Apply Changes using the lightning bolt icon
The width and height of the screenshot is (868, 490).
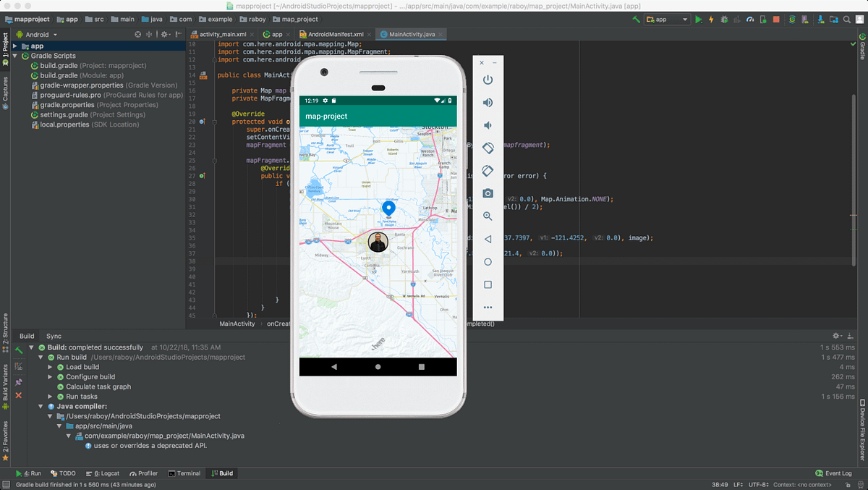tap(711, 19)
